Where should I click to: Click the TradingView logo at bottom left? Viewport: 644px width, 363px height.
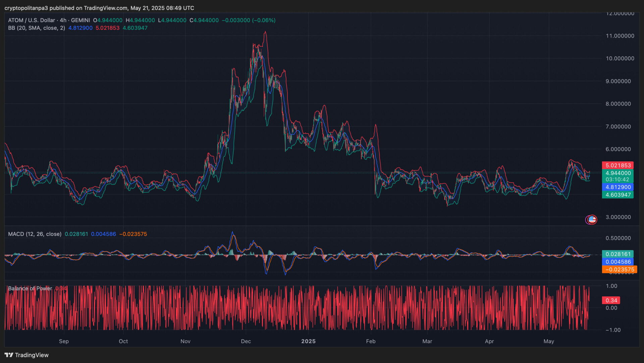(26, 355)
